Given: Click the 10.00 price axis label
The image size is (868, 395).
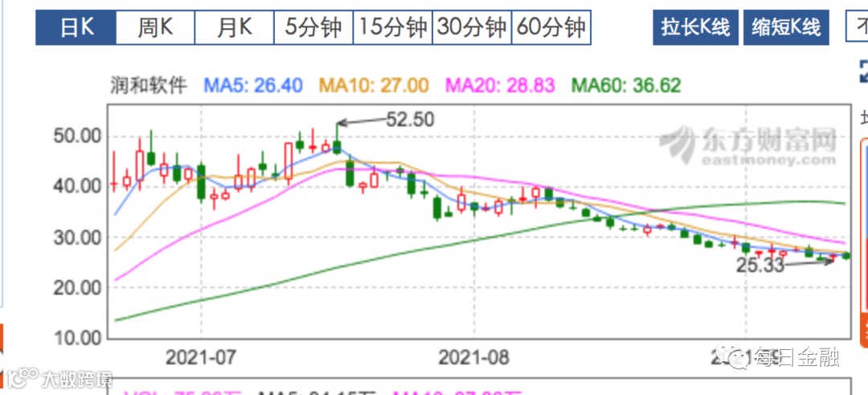Looking at the screenshot, I should click(77, 338).
